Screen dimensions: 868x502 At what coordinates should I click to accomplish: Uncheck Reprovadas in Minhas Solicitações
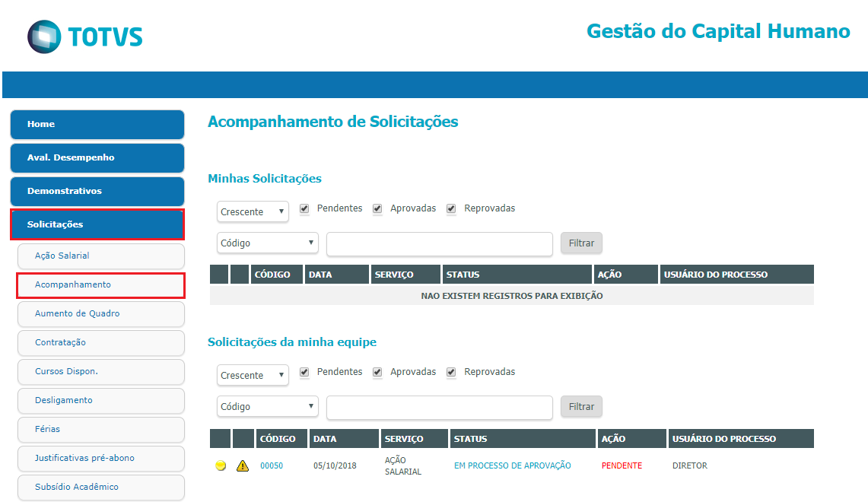click(450, 208)
